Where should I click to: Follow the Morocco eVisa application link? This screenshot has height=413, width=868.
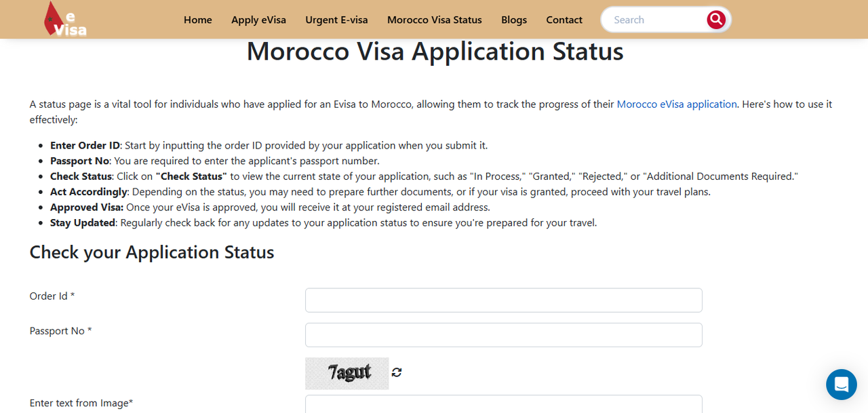point(676,104)
